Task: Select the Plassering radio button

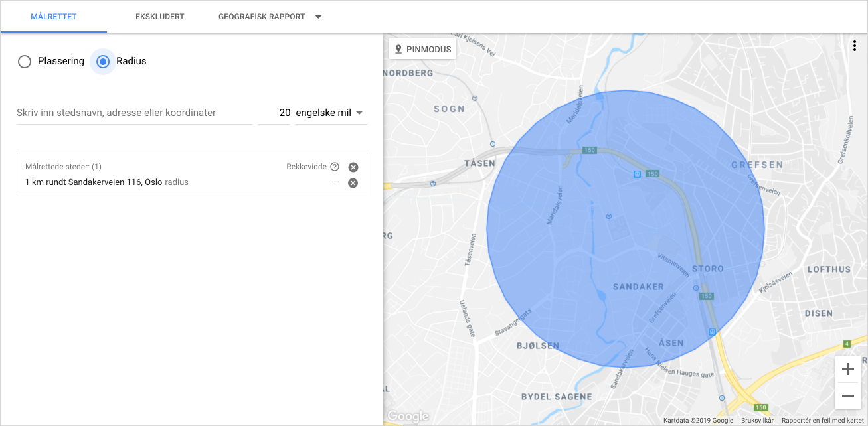Action: (x=25, y=62)
